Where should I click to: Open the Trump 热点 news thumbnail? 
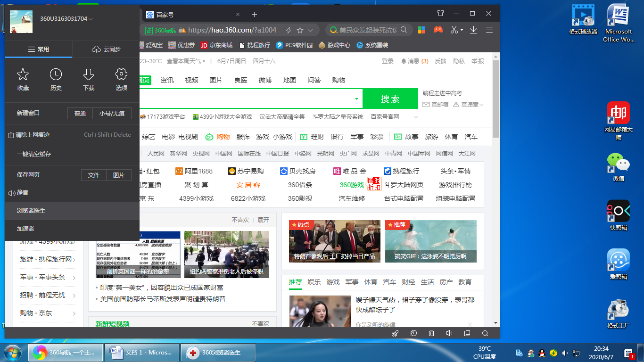point(335,241)
